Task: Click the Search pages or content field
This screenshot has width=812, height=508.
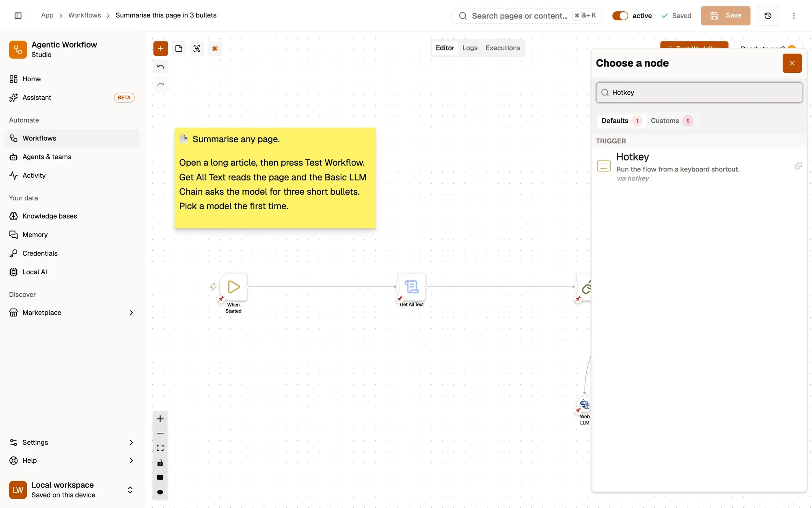Action: [527, 15]
